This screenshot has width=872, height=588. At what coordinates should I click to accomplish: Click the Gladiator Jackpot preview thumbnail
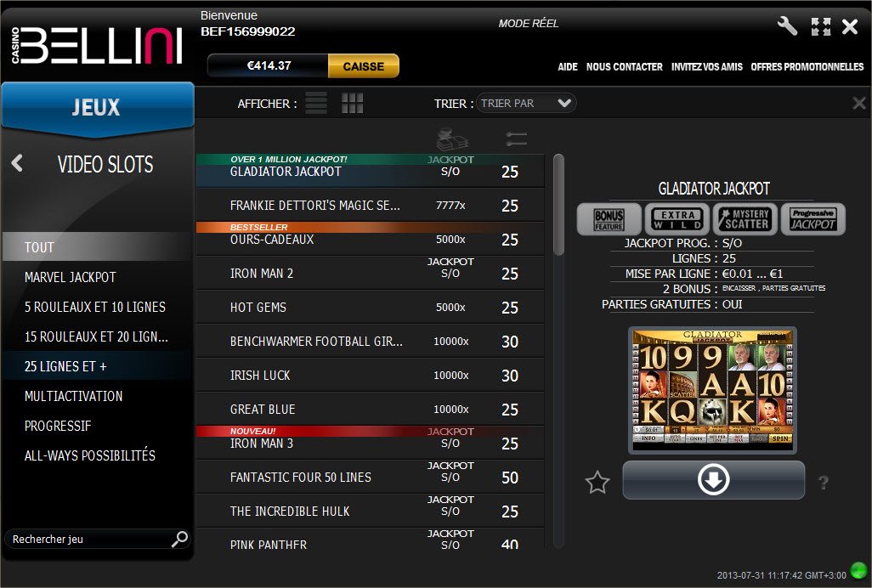click(x=712, y=390)
